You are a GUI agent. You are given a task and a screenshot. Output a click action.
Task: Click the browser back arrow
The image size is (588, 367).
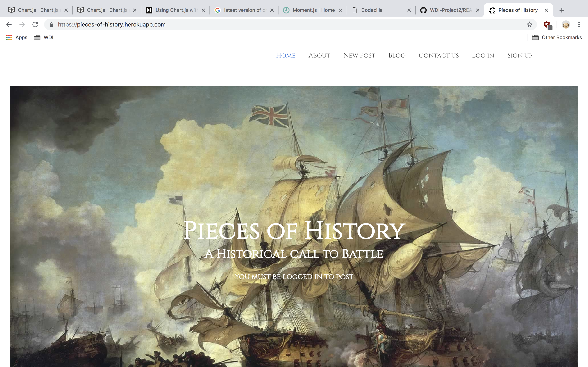9,24
